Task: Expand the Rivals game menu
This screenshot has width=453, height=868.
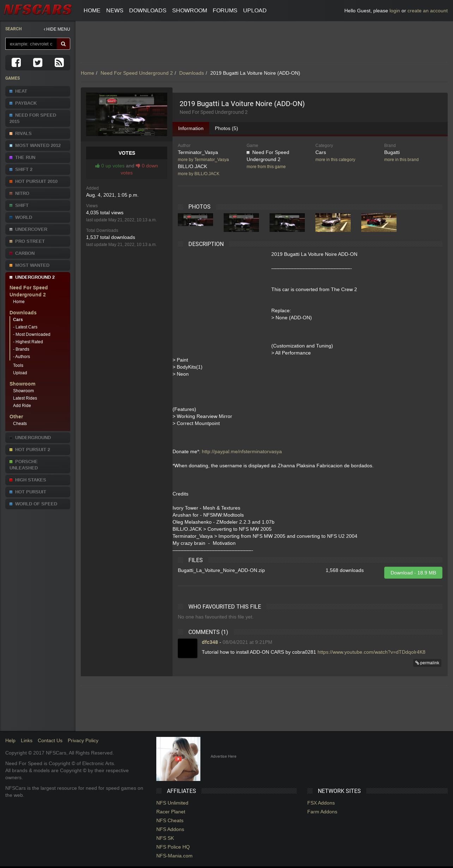Action: 38,134
